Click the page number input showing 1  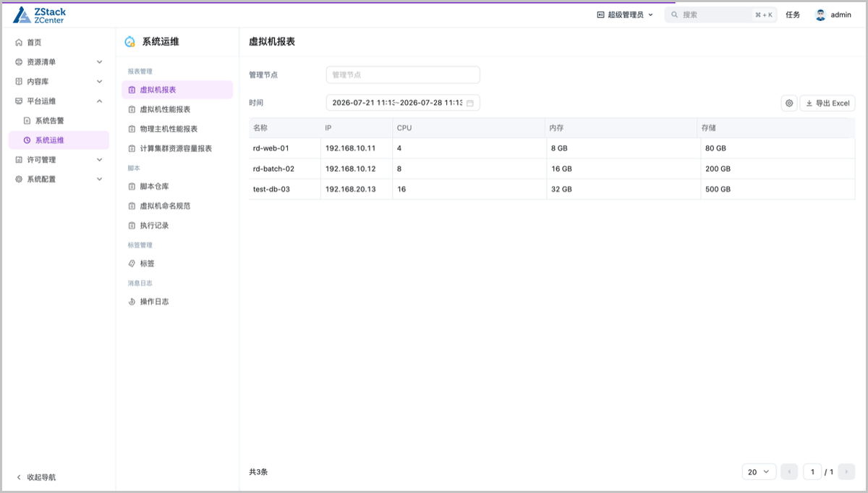click(x=812, y=472)
